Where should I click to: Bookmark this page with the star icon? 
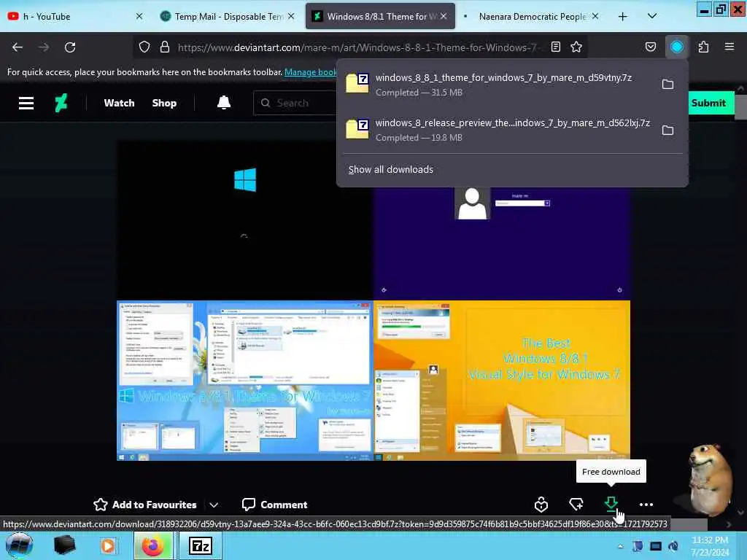pos(576,47)
